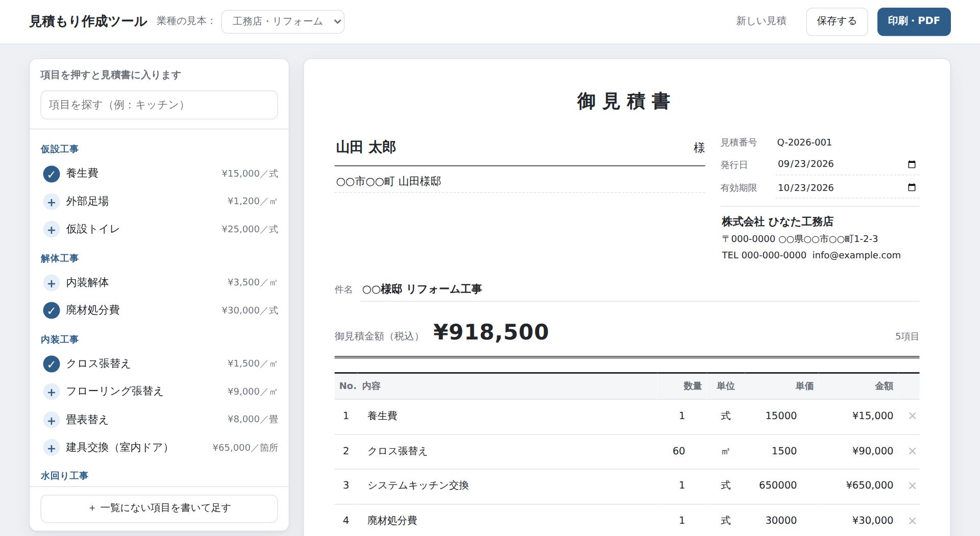Click the 5項目 item count label
The image size is (980, 536).
[x=907, y=336]
